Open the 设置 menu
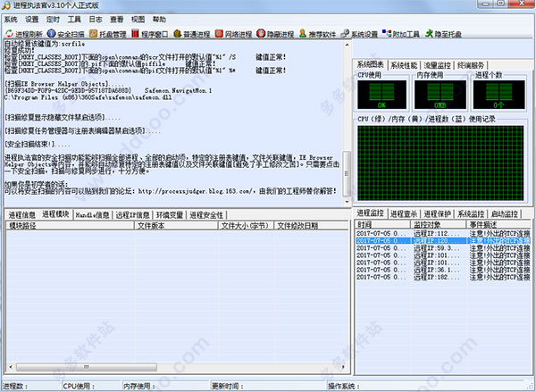This screenshot has width=536, height=392. [x=32, y=20]
